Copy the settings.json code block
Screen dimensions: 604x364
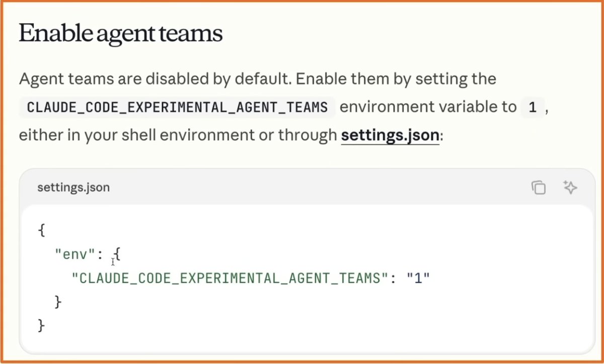[x=539, y=188]
